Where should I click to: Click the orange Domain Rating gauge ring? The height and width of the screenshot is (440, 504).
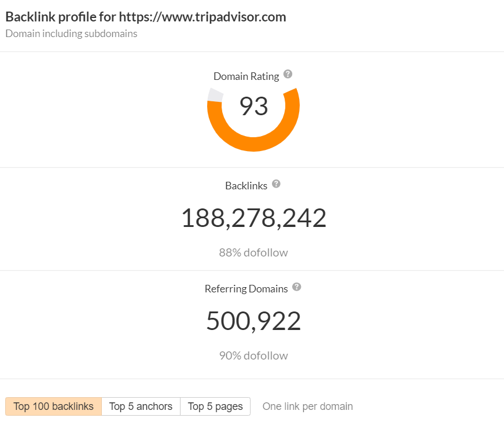[x=253, y=144]
